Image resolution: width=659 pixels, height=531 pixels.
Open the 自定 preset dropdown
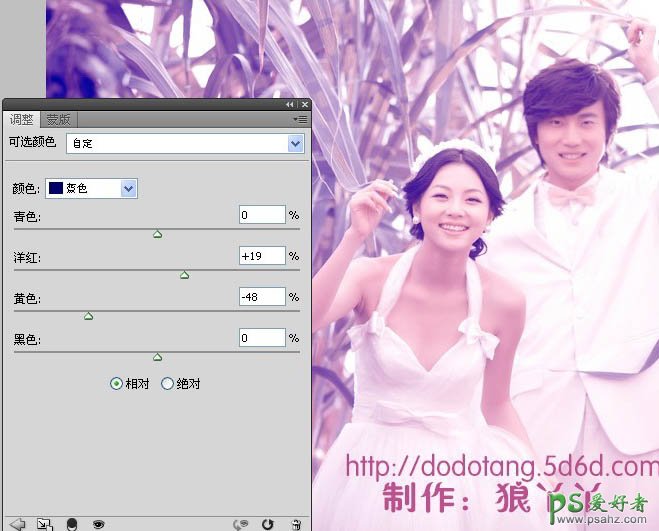295,144
